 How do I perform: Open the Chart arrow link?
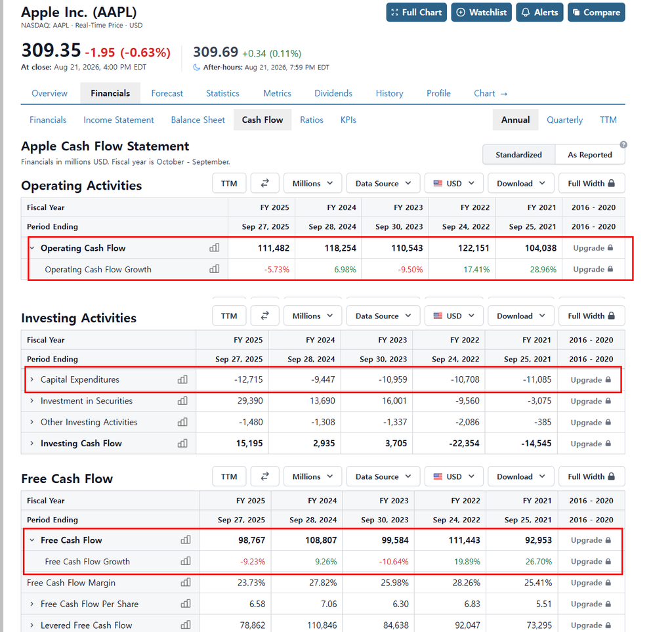(491, 93)
